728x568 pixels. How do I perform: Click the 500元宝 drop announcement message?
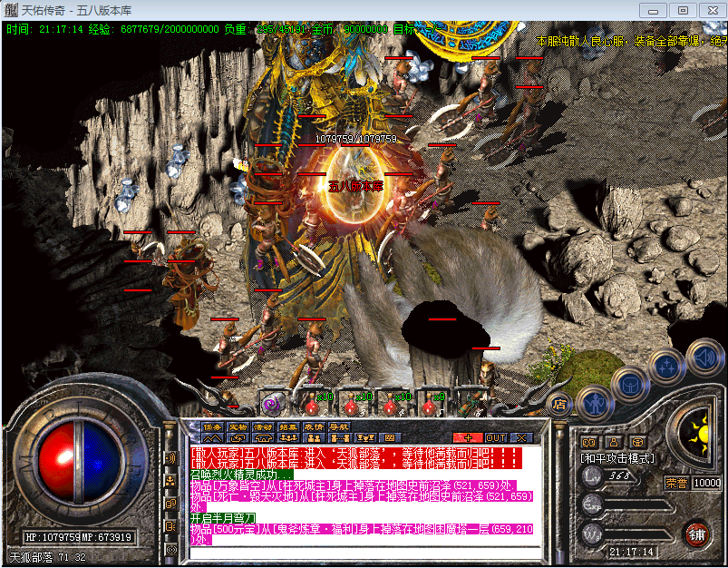[x=362, y=534]
